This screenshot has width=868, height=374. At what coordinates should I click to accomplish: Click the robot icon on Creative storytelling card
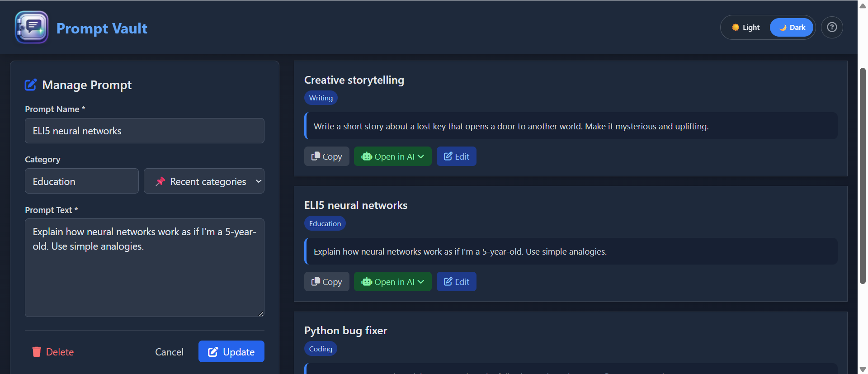click(367, 156)
